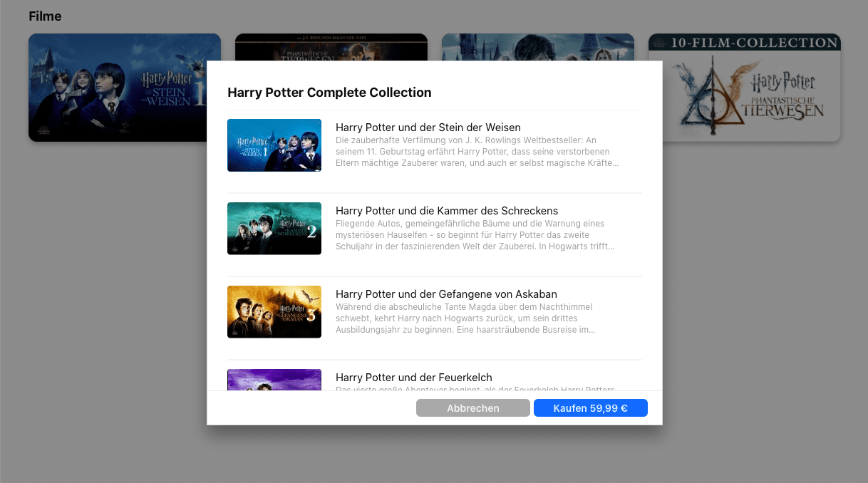Select the purple Feuerkelch poster thumbnail
Image resolution: width=868 pixels, height=483 pixels.
click(x=274, y=380)
